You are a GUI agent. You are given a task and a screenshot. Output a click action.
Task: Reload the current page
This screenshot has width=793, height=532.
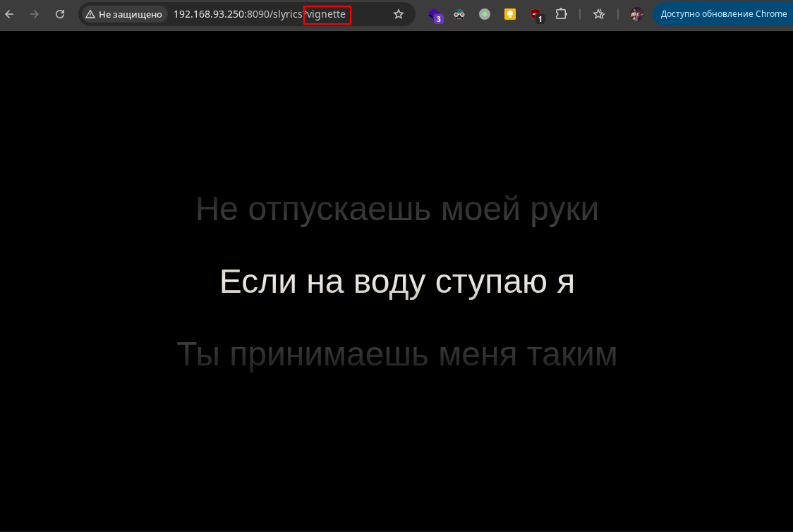coord(60,14)
